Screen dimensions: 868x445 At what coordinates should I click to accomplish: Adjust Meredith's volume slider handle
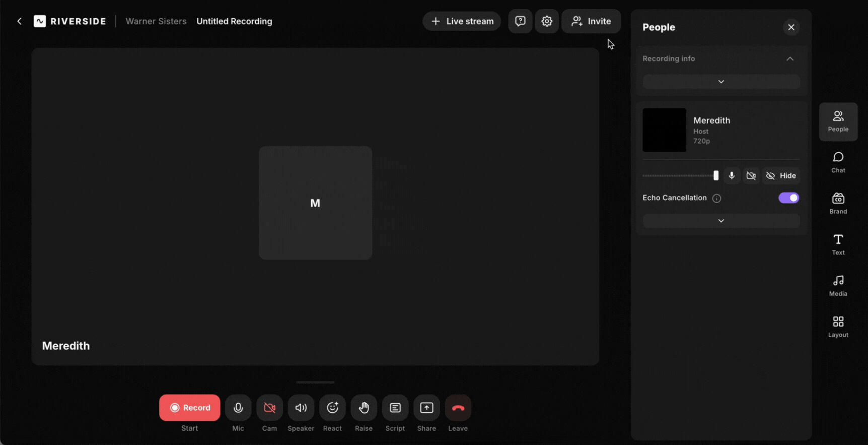[x=716, y=175]
